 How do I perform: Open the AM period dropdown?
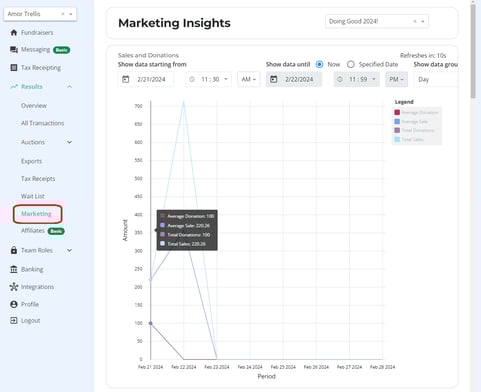tap(249, 79)
